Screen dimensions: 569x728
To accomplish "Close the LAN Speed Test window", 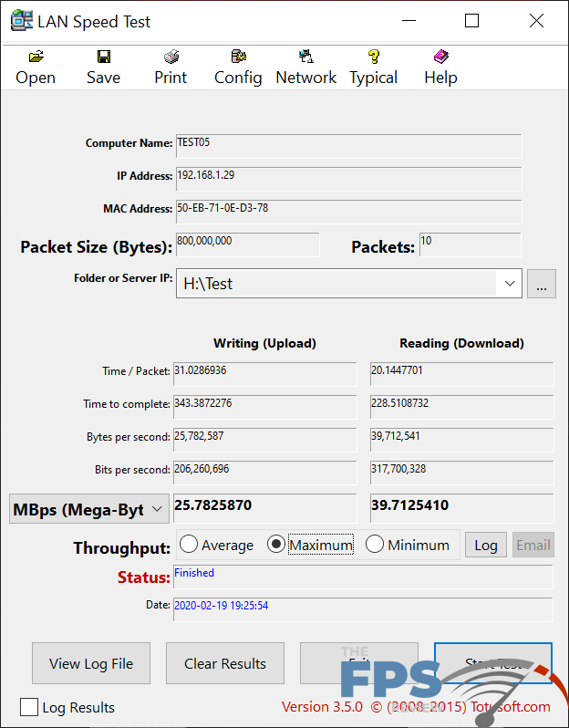I will tap(536, 20).
